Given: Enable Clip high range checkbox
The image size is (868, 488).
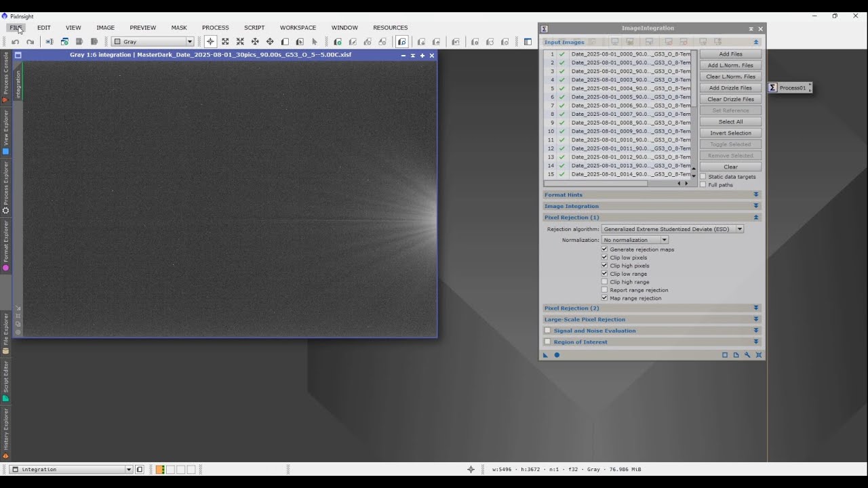Looking at the screenshot, I should 604,282.
